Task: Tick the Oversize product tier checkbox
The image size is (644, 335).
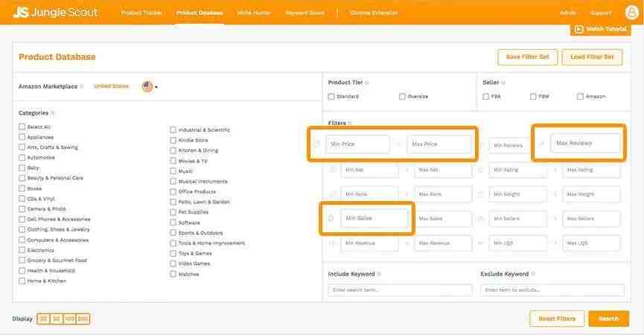Action: click(402, 96)
